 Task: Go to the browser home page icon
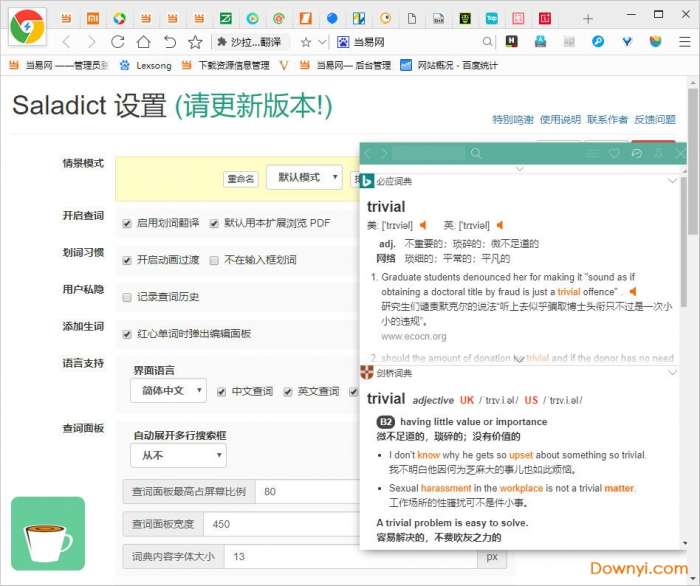pyautogui.click(x=144, y=42)
